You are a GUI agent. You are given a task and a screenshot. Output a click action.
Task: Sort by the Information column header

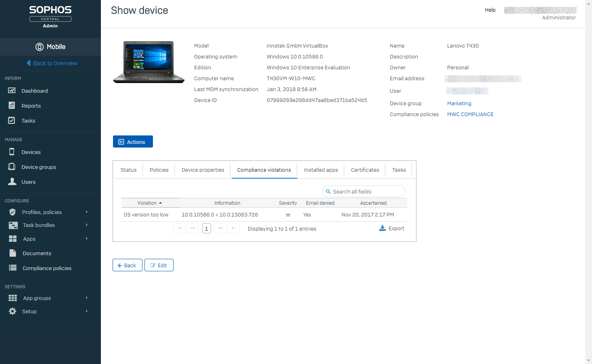227,203
